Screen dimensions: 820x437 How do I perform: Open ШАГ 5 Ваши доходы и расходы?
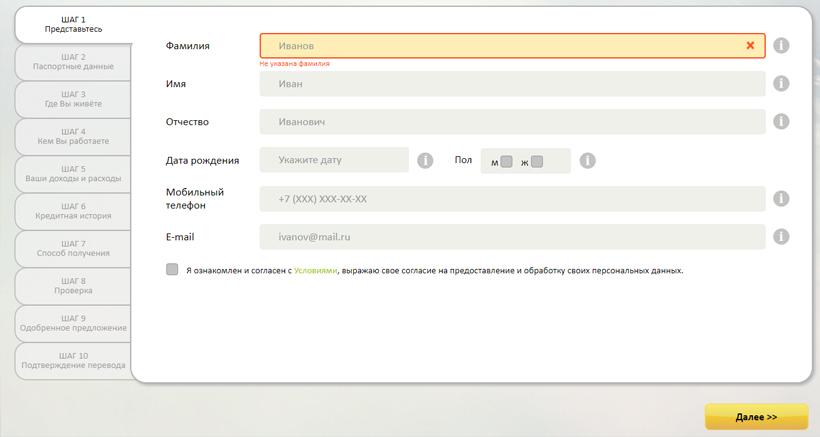pos(73,174)
